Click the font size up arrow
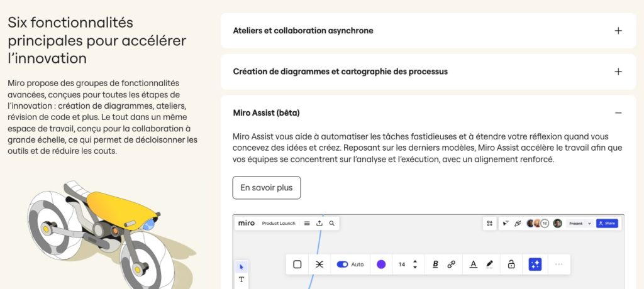Screen dimensions: 644x289 click(x=415, y=261)
